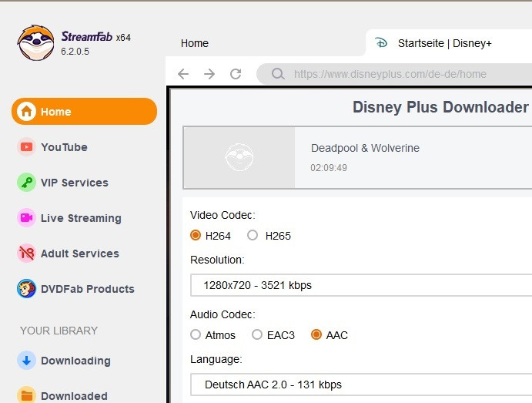The width and height of the screenshot is (532, 403).
Task: Reload the page with refresh icon
Action: click(x=236, y=74)
